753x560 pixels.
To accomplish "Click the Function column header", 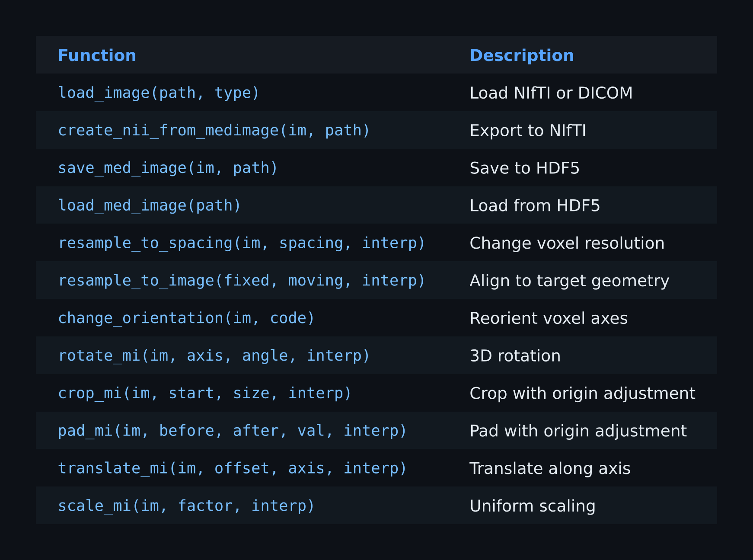I will tap(97, 55).
